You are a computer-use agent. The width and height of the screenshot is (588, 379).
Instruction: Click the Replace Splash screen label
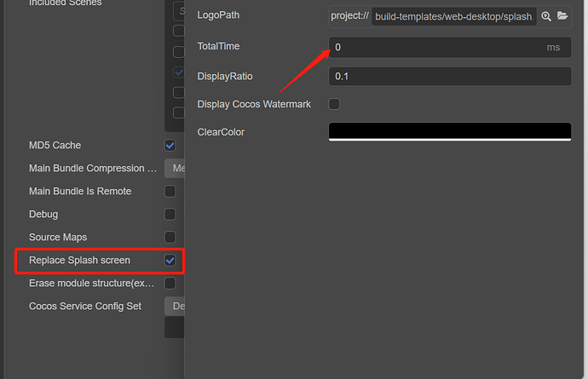79,260
